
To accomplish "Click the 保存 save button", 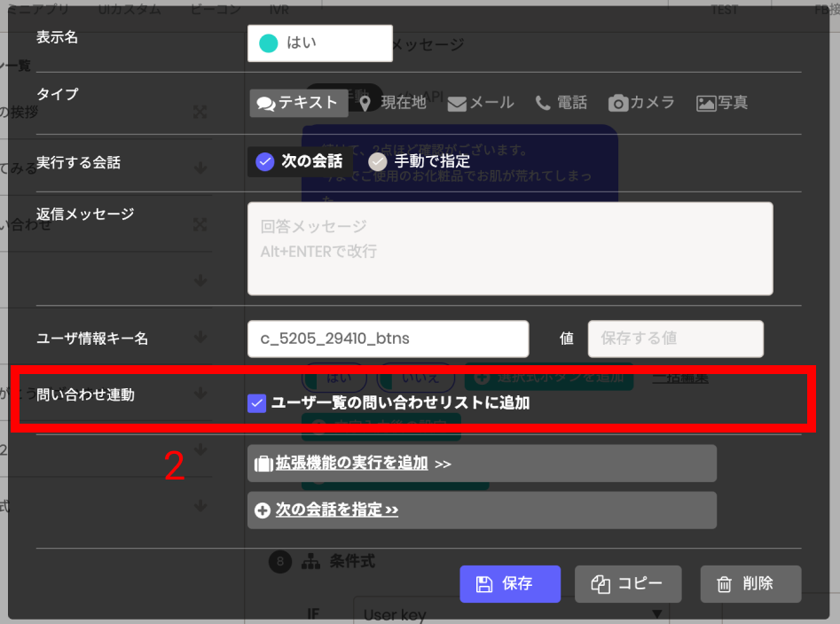I will pyautogui.click(x=510, y=584).
